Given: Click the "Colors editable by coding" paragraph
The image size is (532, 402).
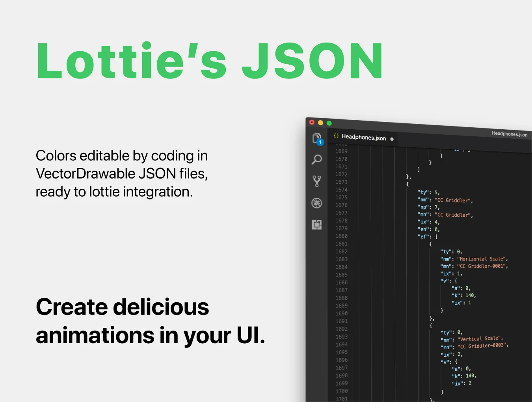Looking at the screenshot, I should coord(122,173).
